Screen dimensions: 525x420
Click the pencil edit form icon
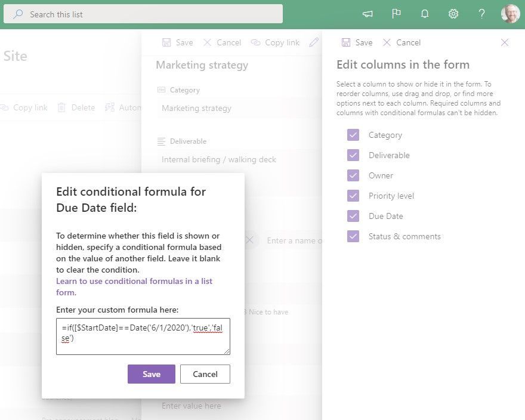click(314, 42)
